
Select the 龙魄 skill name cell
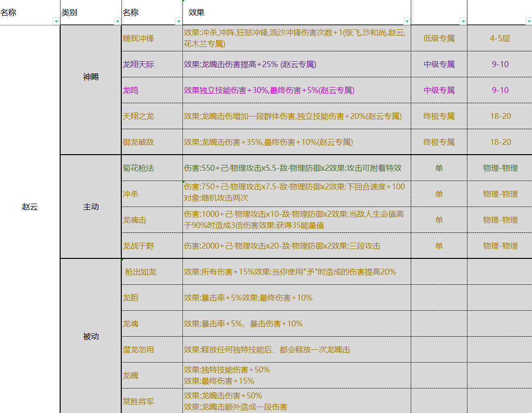(152, 375)
